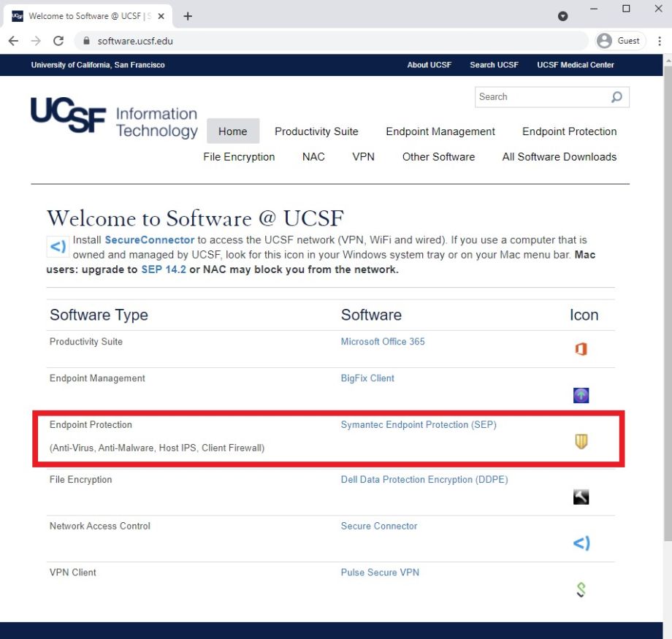Go back with browser back arrow
This screenshot has width=672, height=639.
[13, 41]
